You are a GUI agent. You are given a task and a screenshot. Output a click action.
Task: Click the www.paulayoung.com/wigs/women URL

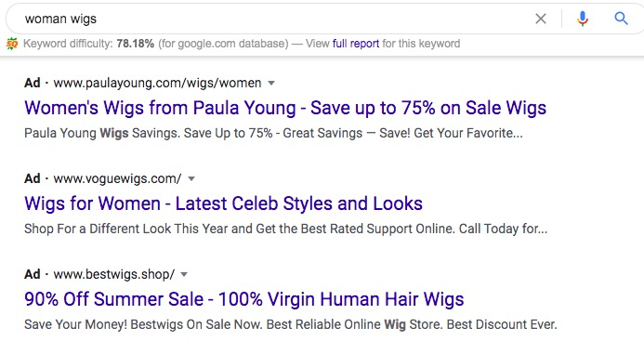pyautogui.click(x=157, y=84)
